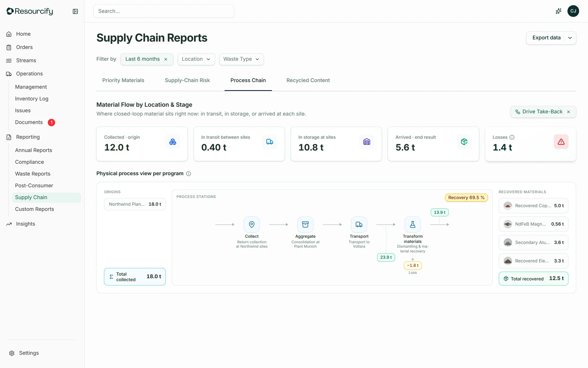Click the In transit truck icon
588x368 pixels.
(x=270, y=142)
